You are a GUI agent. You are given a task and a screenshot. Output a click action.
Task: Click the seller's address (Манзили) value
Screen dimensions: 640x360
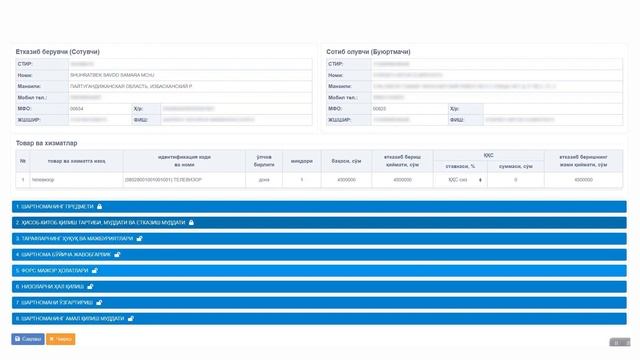pos(131,86)
